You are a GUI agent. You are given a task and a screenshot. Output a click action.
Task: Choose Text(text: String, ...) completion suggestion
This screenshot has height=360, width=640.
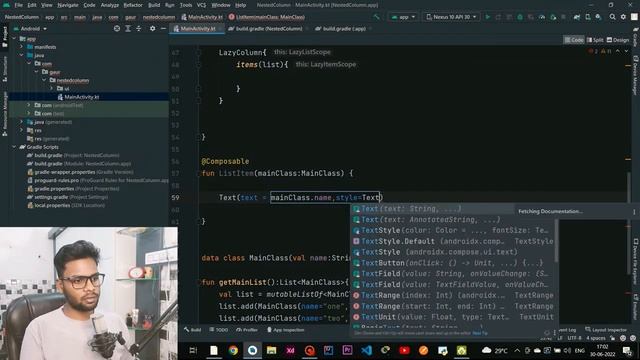(433, 209)
